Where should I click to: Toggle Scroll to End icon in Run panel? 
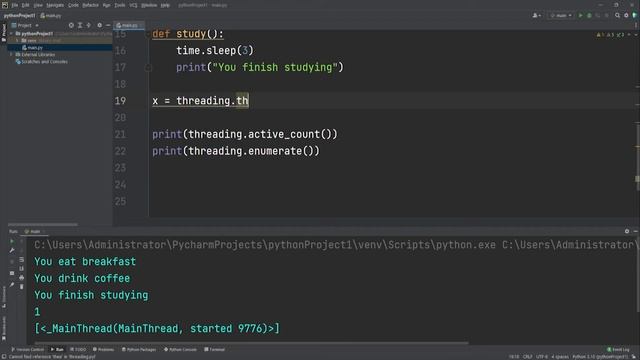click(x=22, y=269)
